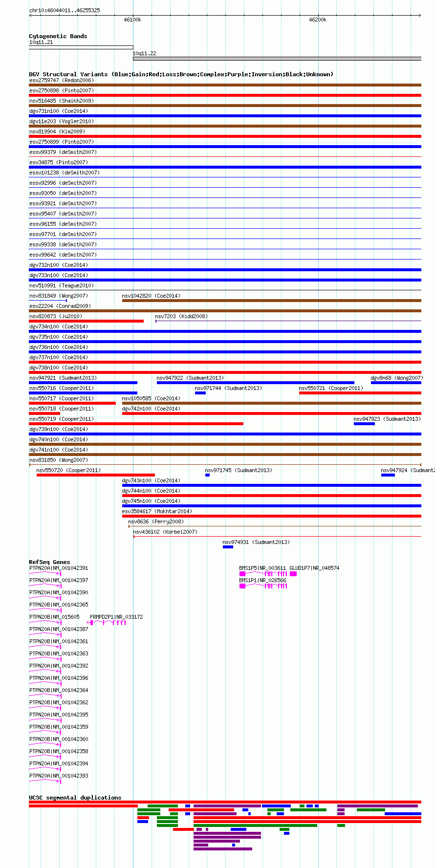Select variant label essv99642 (deSmith2007)
This screenshot has height=868, width=435.
pyautogui.click(x=63, y=255)
